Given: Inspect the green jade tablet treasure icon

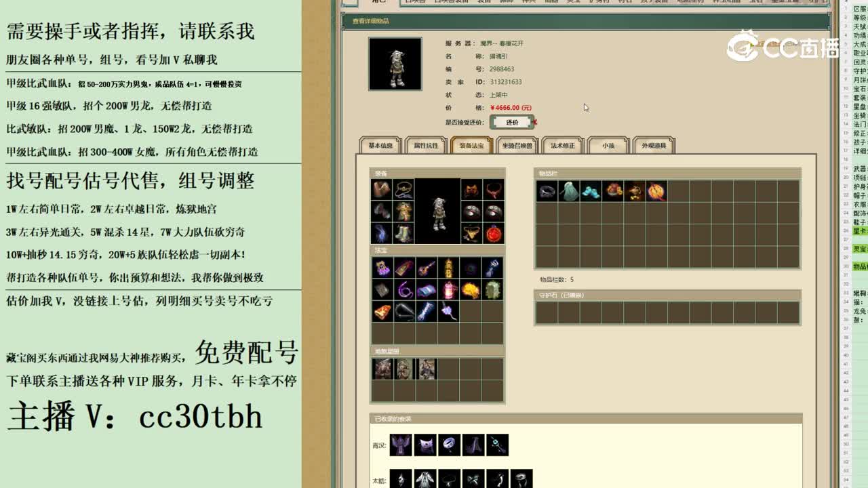Looking at the screenshot, I should 492,289.
